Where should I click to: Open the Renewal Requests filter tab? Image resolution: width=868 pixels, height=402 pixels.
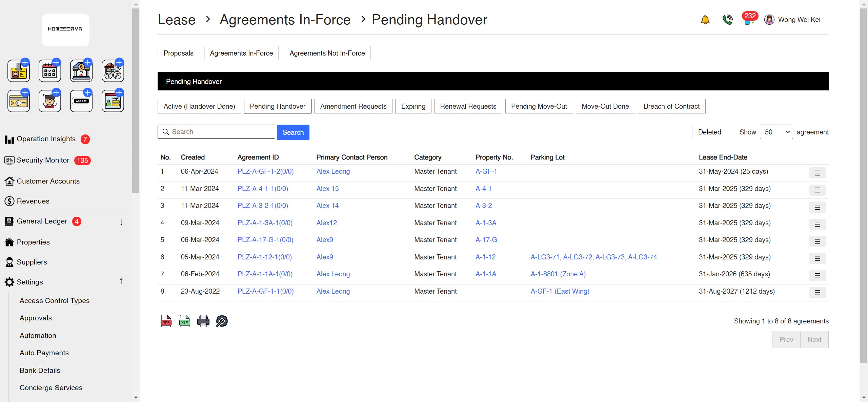(x=468, y=106)
